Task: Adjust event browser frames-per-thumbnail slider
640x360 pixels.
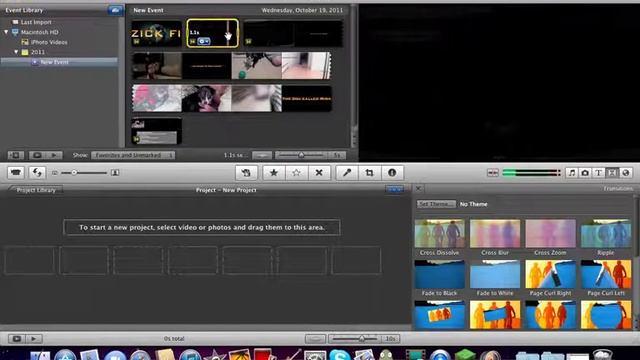Action: point(301,155)
